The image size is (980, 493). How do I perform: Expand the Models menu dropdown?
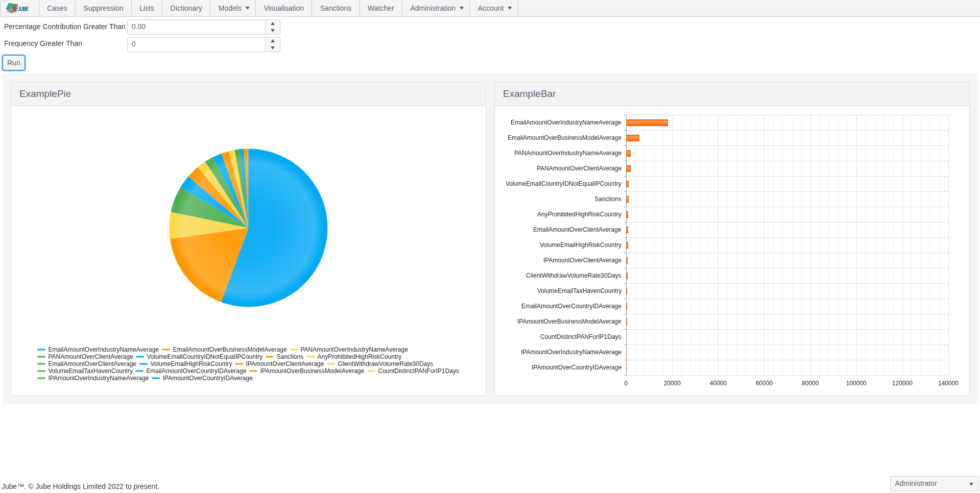tap(233, 8)
